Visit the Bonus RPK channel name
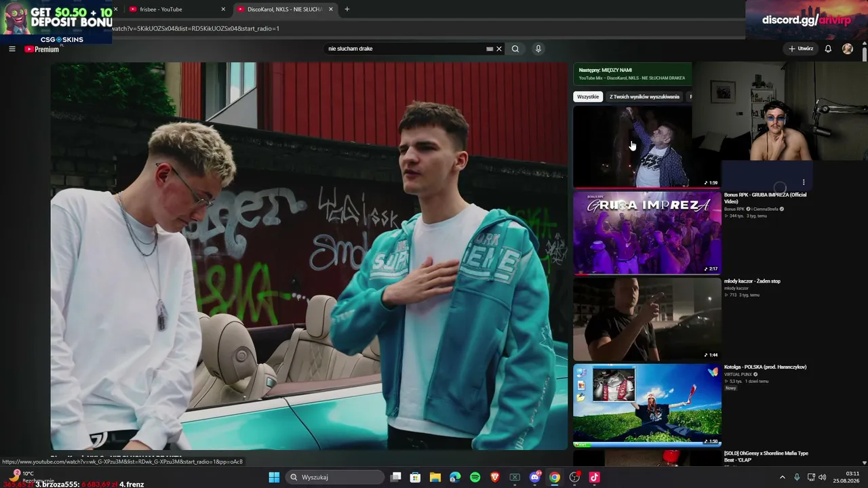Image resolution: width=868 pixels, height=488 pixels. coord(734,209)
